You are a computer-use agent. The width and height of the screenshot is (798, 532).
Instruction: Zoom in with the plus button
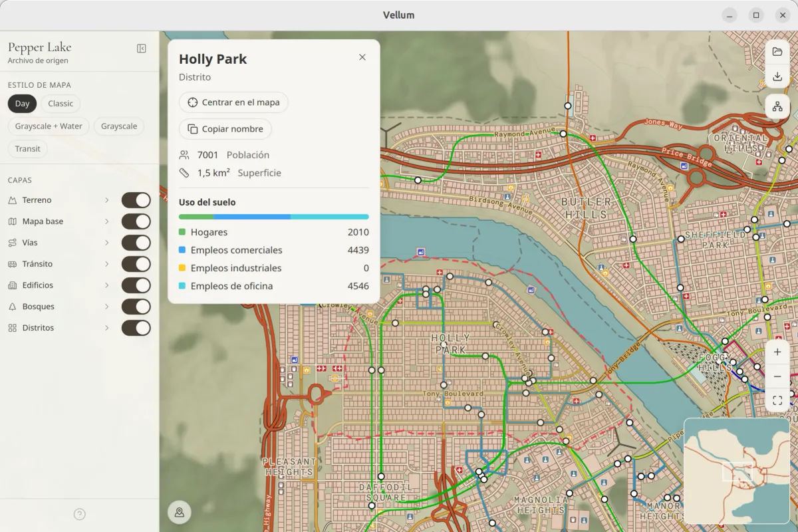pos(777,352)
